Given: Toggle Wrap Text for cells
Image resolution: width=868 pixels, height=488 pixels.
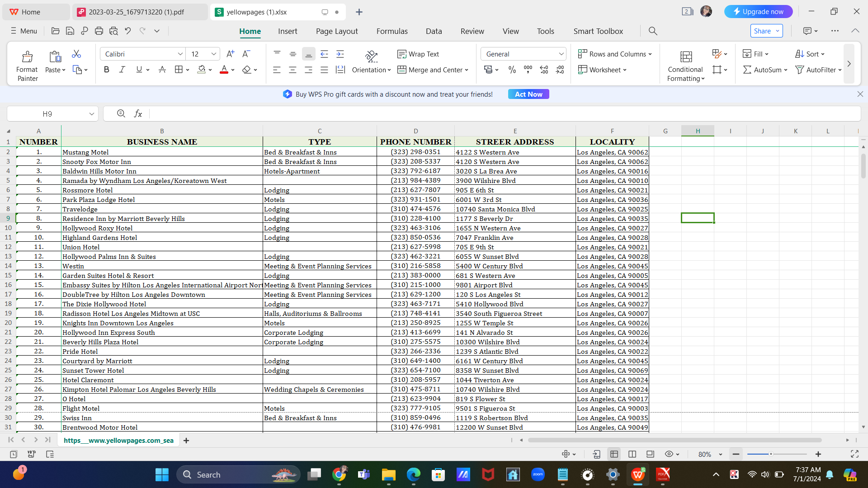Looking at the screenshot, I should coord(418,54).
